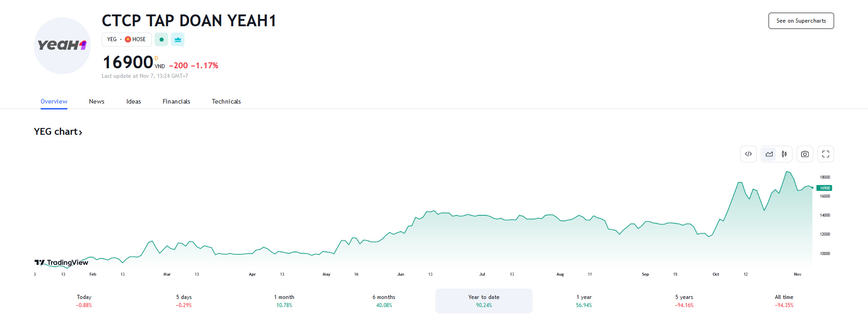Expand the YEG chart section
The width and height of the screenshot is (868, 322).
coord(58,132)
